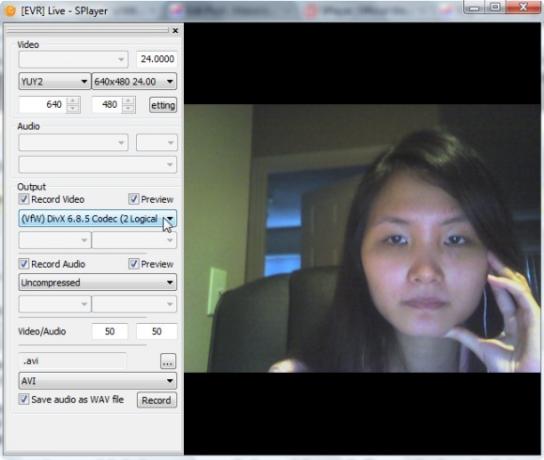Toggle the video Preview checkbox
This screenshot has height=460, width=544.
click(x=134, y=199)
